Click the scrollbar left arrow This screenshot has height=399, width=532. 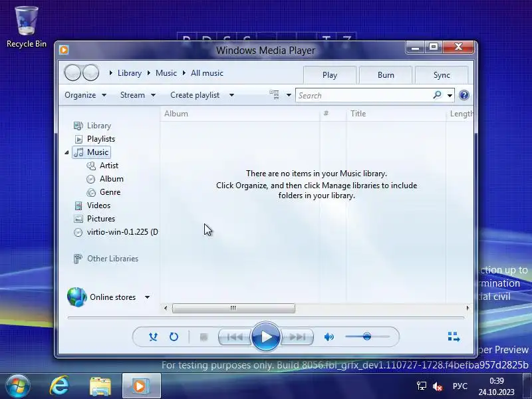(x=166, y=308)
